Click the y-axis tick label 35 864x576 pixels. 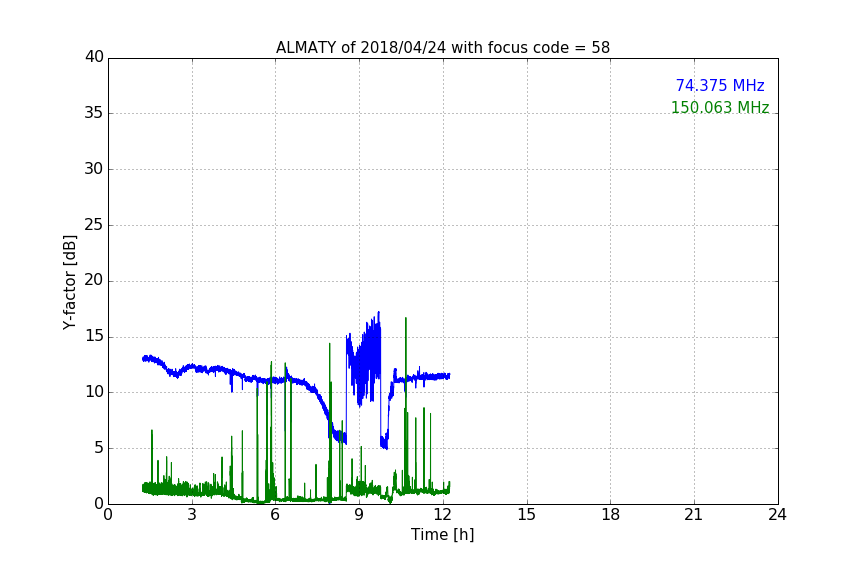coord(94,113)
